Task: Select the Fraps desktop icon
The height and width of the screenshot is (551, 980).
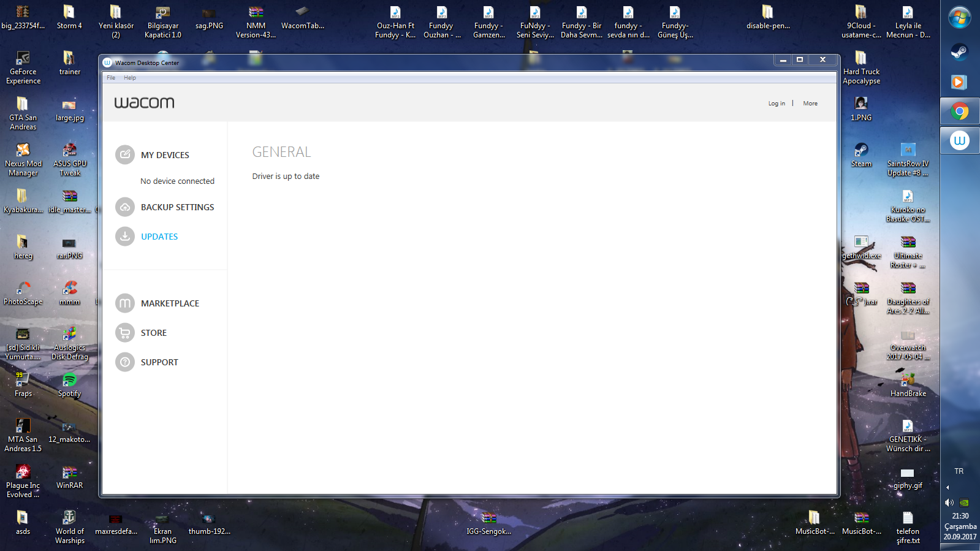Action: (x=23, y=385)
